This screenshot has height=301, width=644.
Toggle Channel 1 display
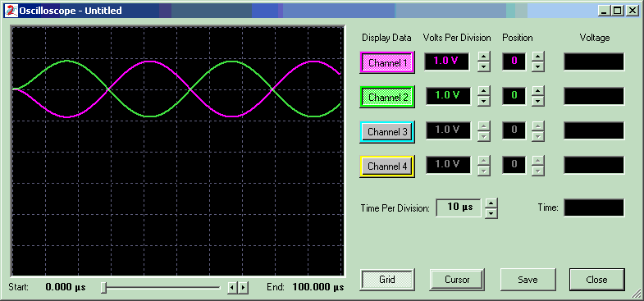tap(387, 63)
